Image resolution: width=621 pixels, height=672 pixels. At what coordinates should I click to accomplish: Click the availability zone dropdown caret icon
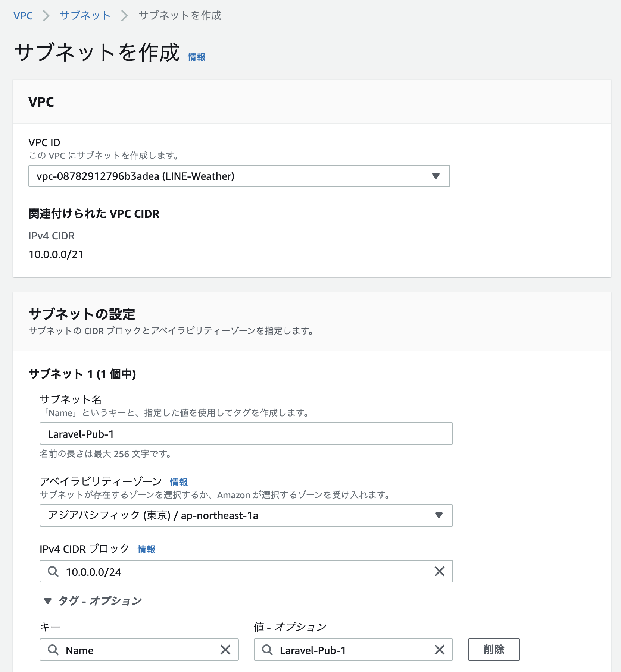[x=440, y=516]
